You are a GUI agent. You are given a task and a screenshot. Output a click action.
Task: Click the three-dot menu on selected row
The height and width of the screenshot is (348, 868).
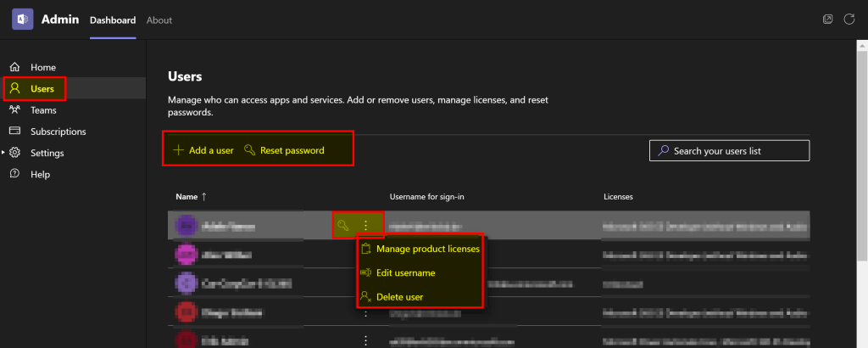(366, 225)
